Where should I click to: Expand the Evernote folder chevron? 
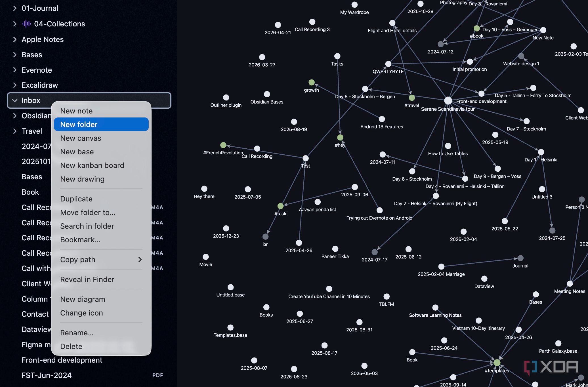click(15, 70)
